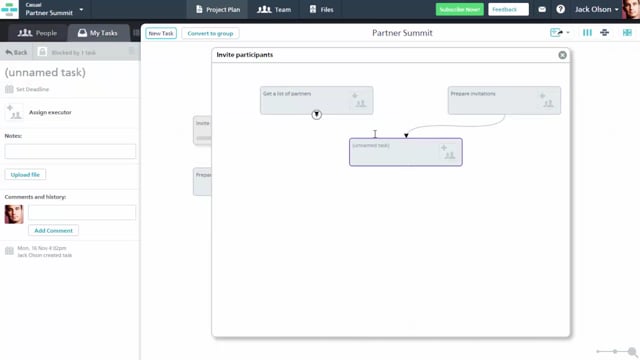
Task: Click the icon right of My Tasks tab
Action: [x=136, y=33]
